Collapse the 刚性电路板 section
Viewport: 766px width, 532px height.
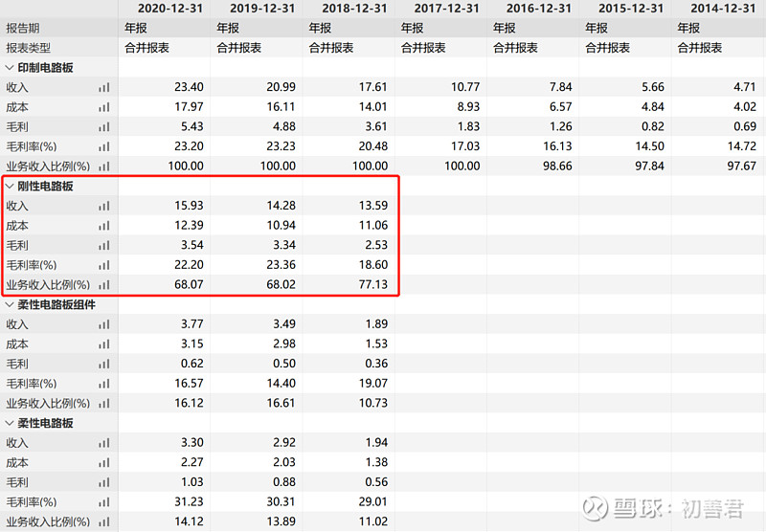pos(10,186)
